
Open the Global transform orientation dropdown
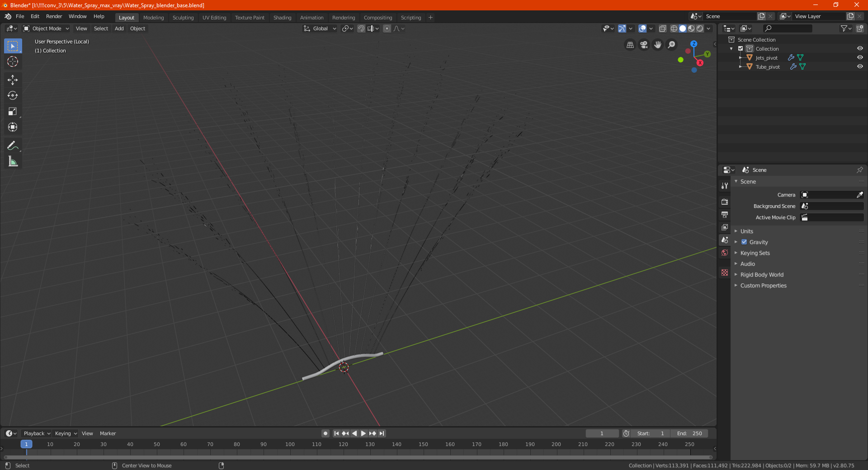pyautogui.click(x=320, y=28)
